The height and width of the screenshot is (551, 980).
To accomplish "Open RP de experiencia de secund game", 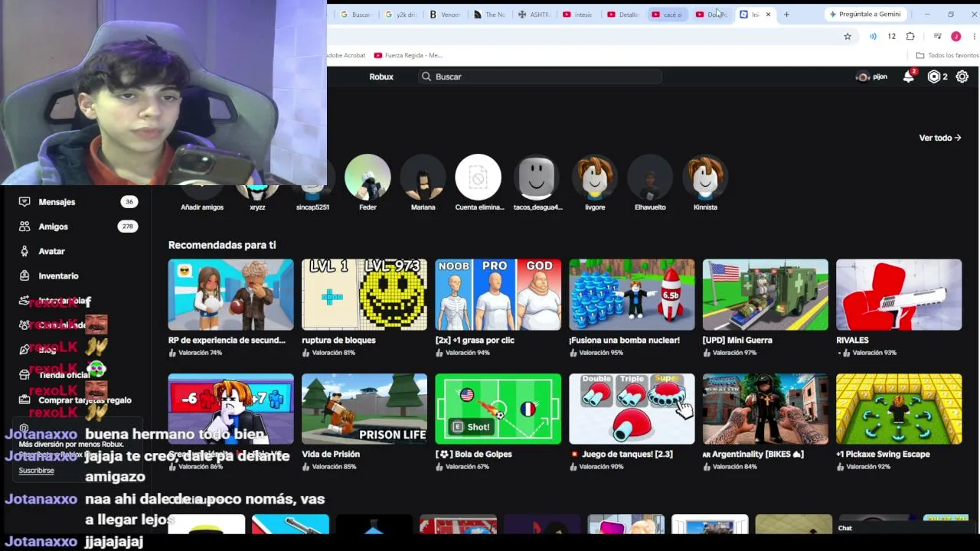I will click(x=230, y=295).
